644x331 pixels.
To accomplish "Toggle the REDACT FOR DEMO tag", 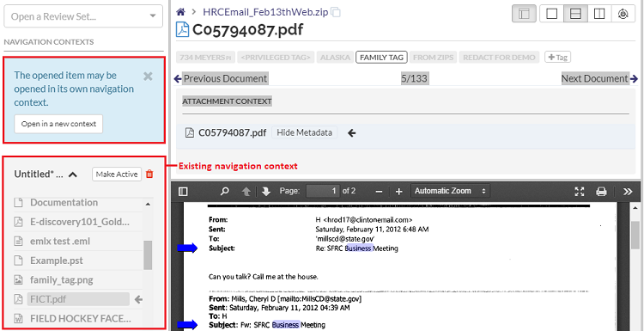I will [x=499, y=57].
